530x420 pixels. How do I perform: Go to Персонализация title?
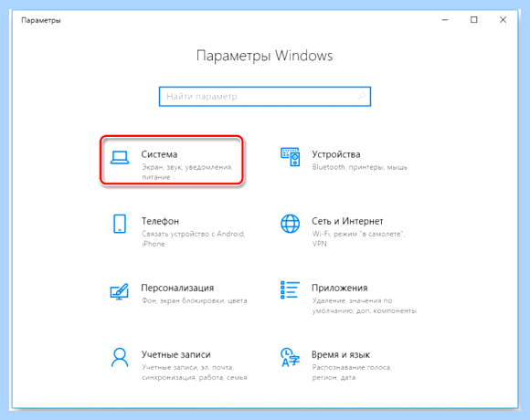coord(177,288)
